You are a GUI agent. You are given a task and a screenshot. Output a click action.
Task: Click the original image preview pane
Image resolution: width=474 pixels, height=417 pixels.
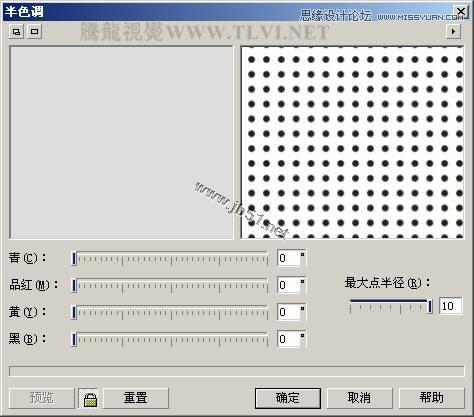tap(121, 142)
